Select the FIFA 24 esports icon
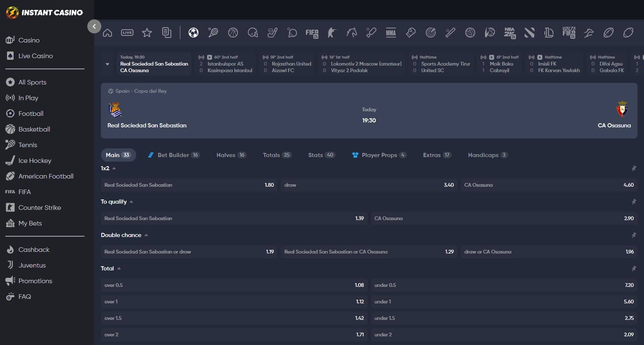The height and width of the screenshot is (345, 644). tap(312, 33)
